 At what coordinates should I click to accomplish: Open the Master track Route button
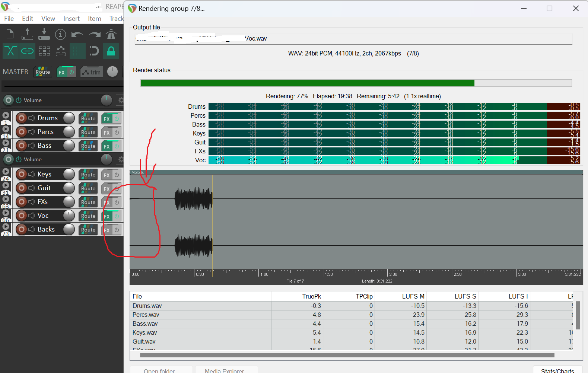coord(43,72)
